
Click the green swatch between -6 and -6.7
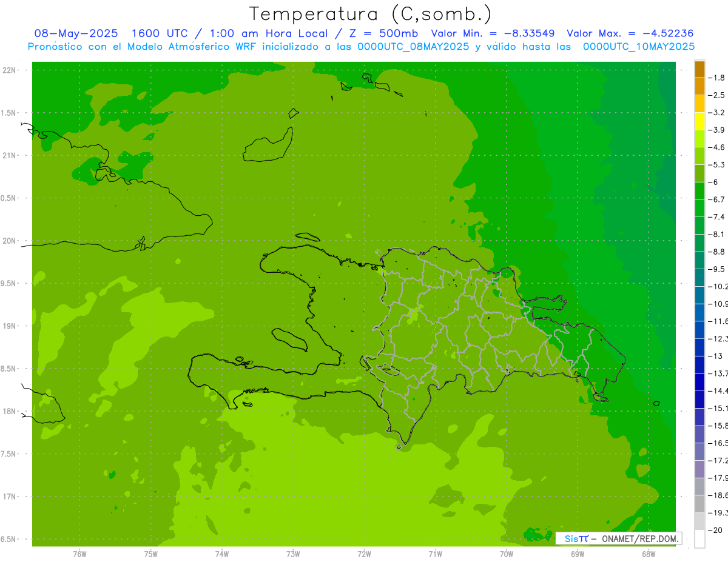click(x=700, y=190)
